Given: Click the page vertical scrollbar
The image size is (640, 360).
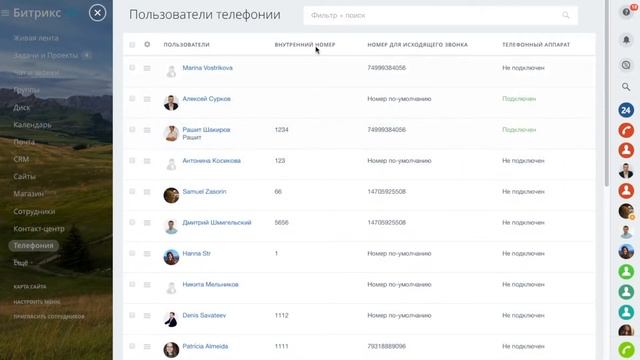Looking at the screenshot, I should point(607,94).
